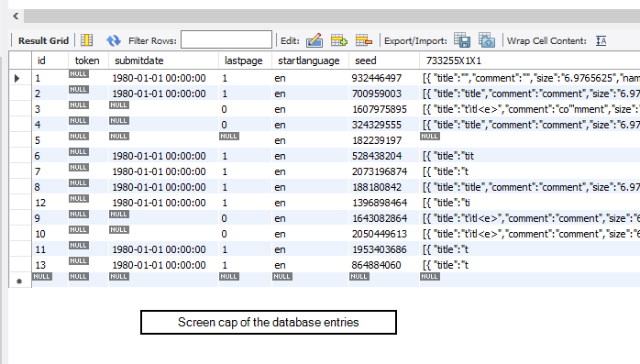Select the NULL lastpage cell in row 5
The height and width of the screenshot is (364, 640).
(x=245, y=140)
